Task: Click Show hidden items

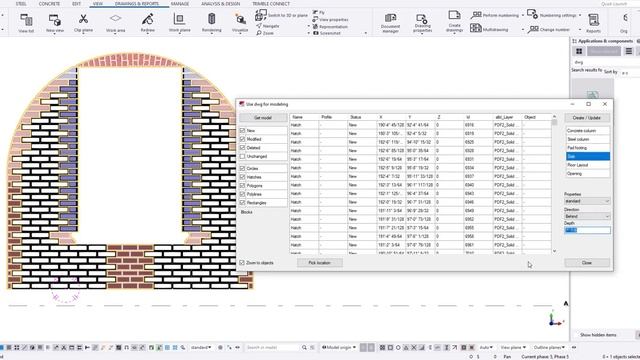Action: 598,335
